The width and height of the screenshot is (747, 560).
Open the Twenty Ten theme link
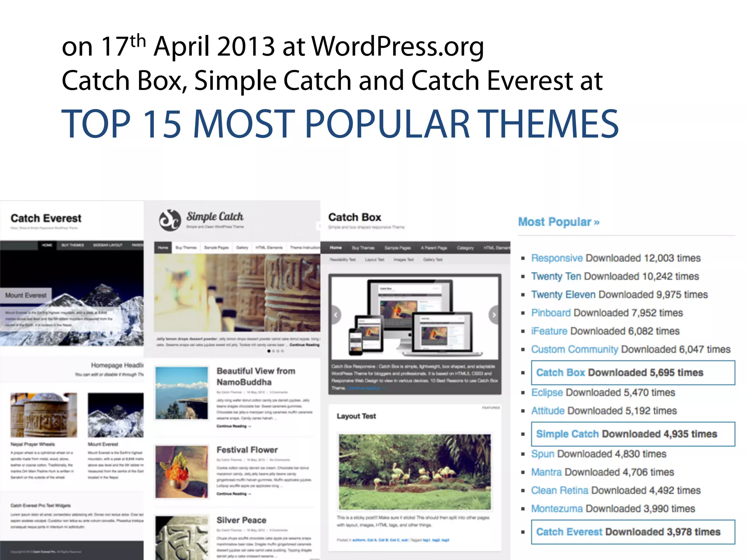[556, 276]
